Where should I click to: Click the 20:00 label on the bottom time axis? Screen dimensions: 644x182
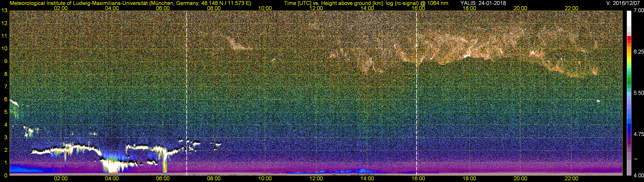[x=521, y=179]
